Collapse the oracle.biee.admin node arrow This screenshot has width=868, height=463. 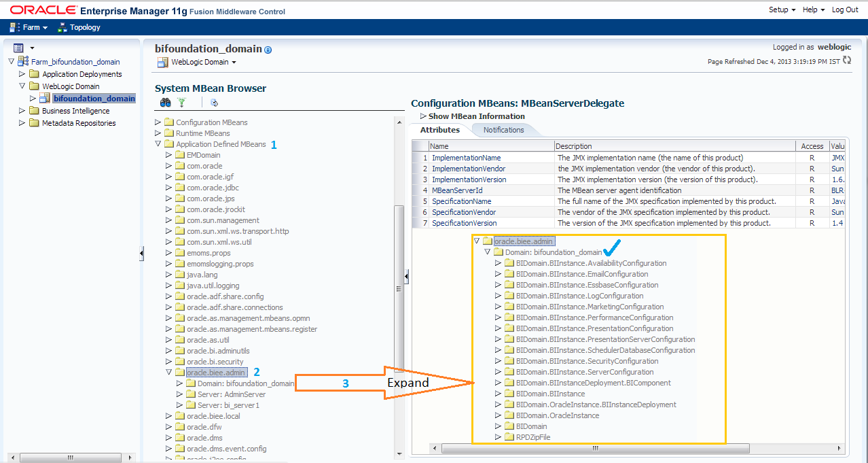169,373
